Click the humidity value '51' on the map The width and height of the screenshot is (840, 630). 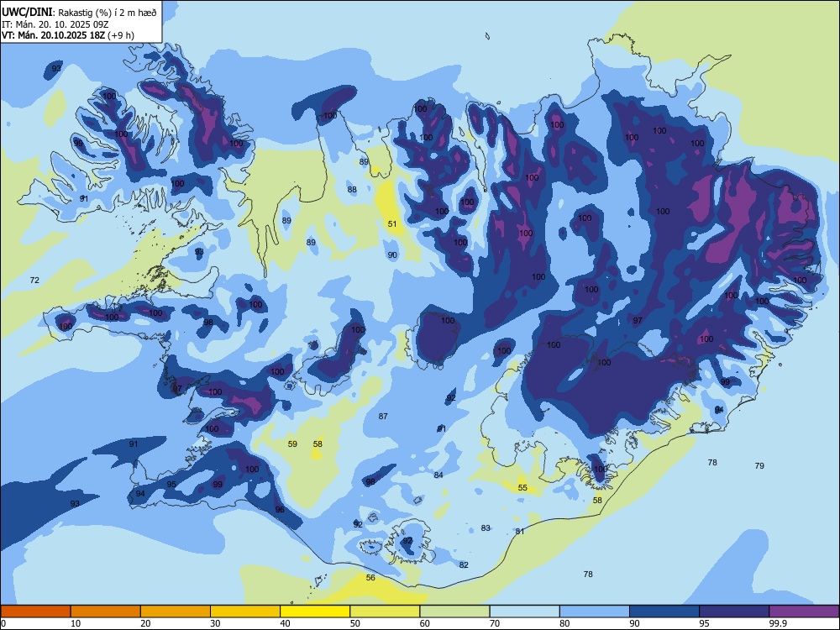pos(392,224)
